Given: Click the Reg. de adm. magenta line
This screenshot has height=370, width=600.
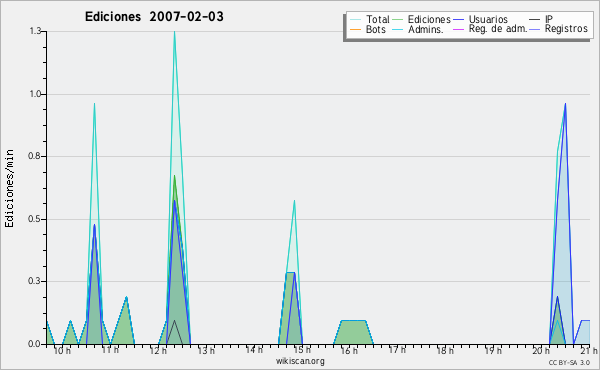Looking at the screenshot, I should point(458,29).
